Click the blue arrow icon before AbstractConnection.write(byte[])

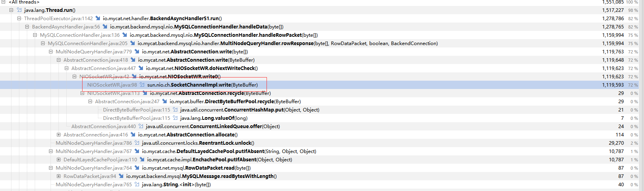137,51
